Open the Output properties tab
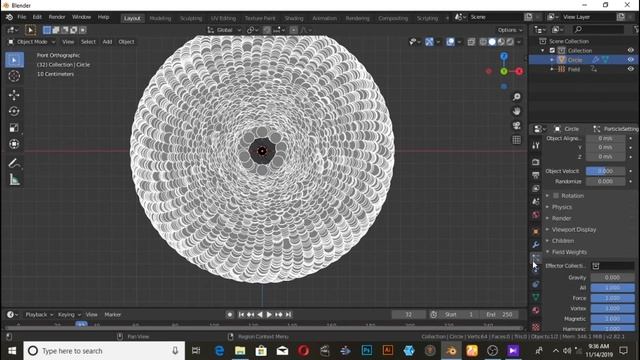 (536, 175)
